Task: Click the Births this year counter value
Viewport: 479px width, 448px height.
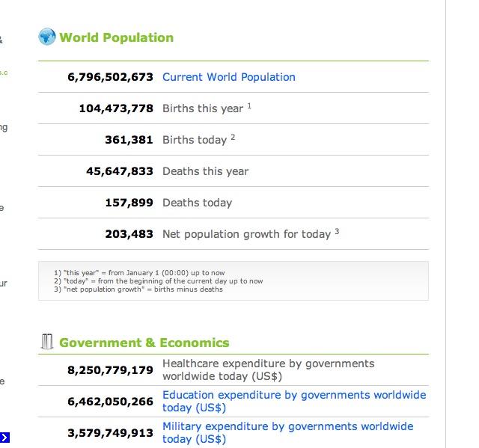Action: (x=116, y=108)
